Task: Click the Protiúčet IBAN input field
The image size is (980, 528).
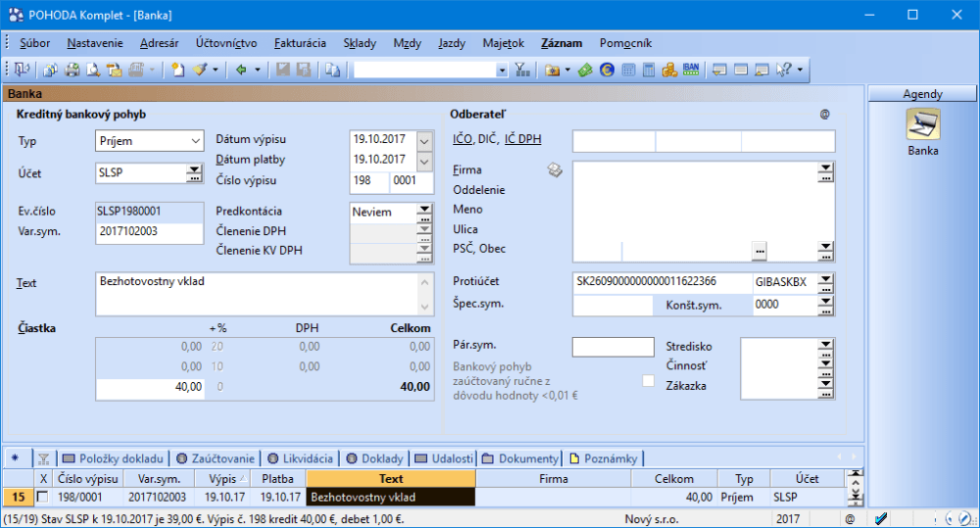Action: tap(661, 282)
